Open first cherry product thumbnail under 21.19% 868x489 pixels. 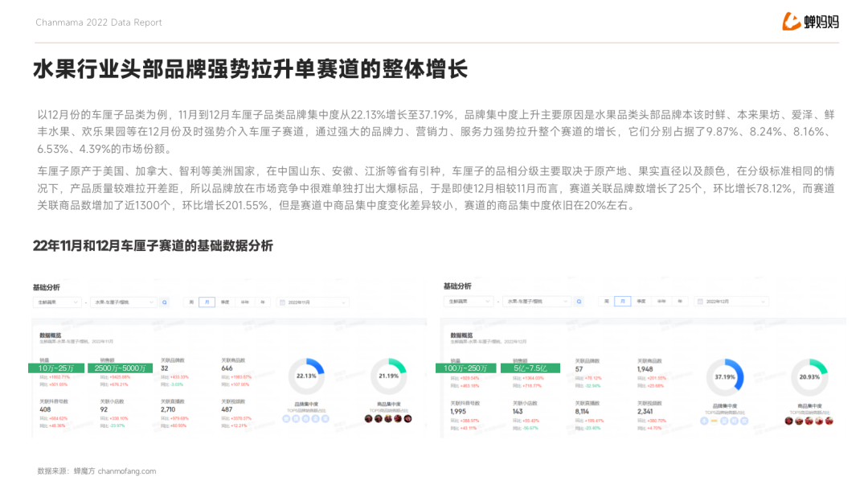click(369, 419)
